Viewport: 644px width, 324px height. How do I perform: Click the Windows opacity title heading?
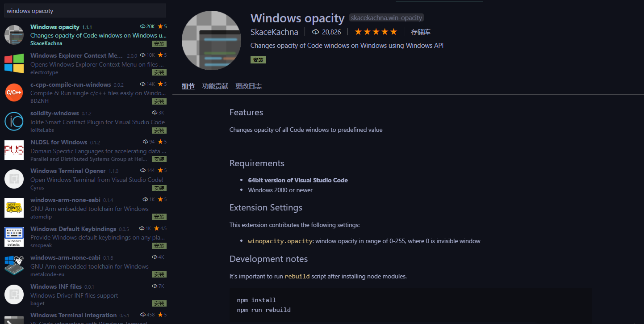(297, 18)
